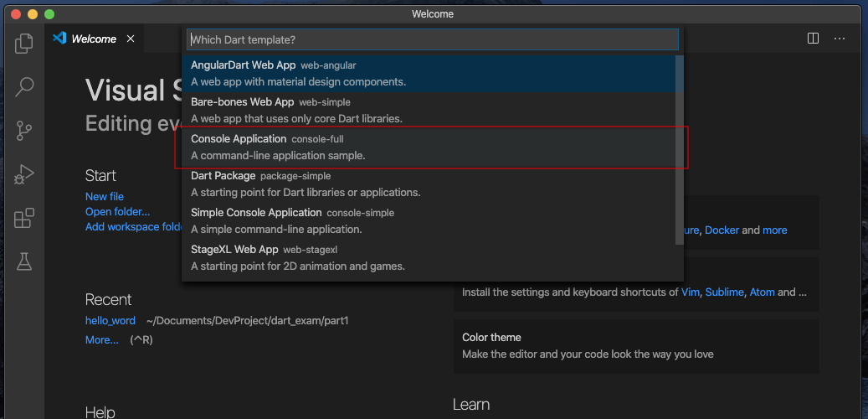This screenshot has height=419, width=868.
Task: Close the Welcome tab
Action: [x=130, y=39]
